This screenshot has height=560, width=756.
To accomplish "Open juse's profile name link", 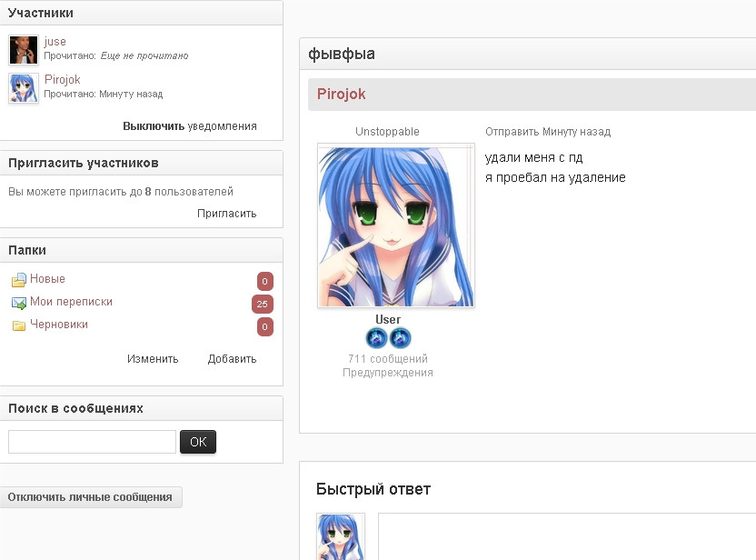I will (55, 42).
